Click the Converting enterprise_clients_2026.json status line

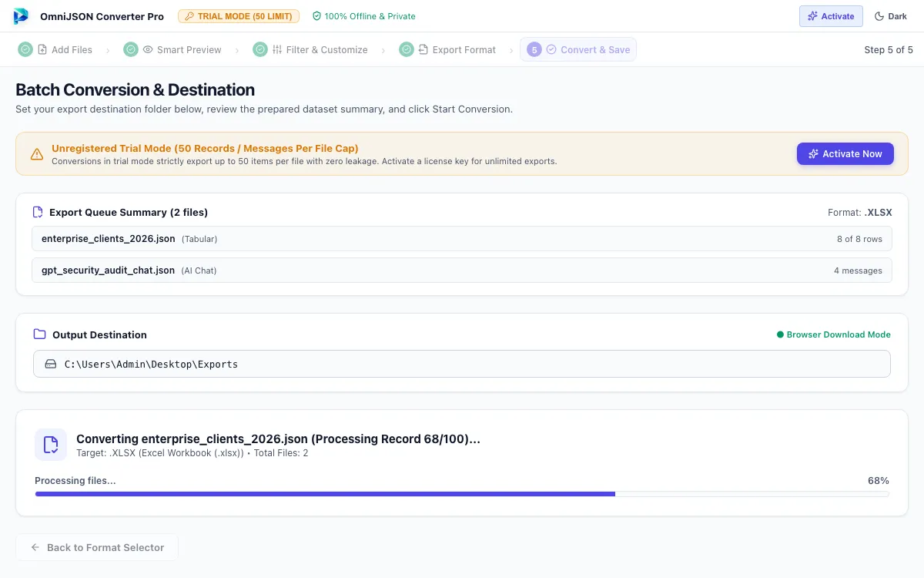pos(278,439)
